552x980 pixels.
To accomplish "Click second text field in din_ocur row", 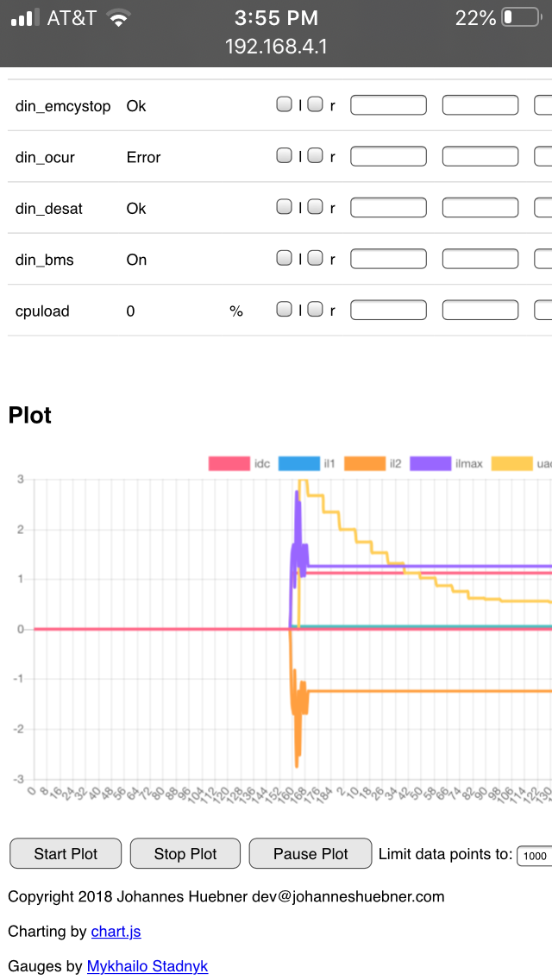I will tap(480, 156).
